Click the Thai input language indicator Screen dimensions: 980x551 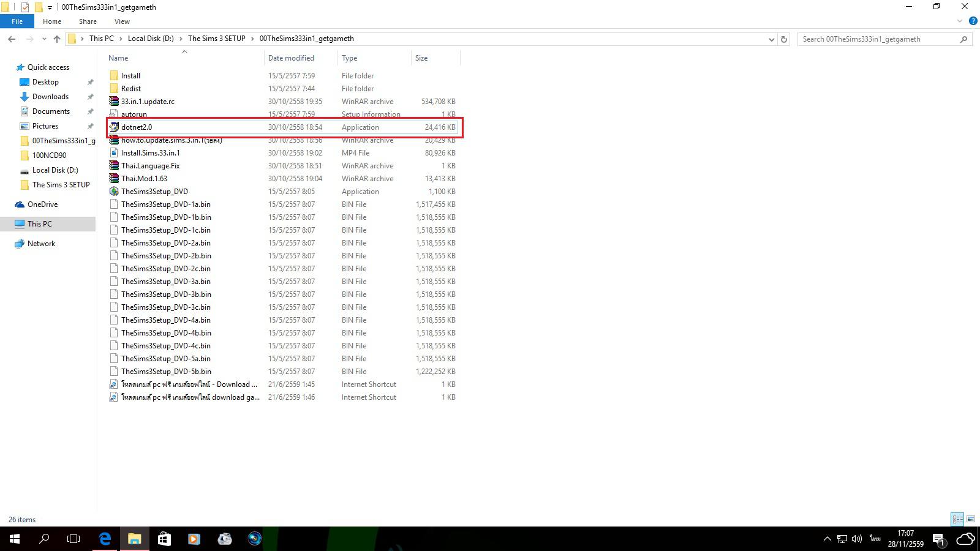click(x=875, y=539)
